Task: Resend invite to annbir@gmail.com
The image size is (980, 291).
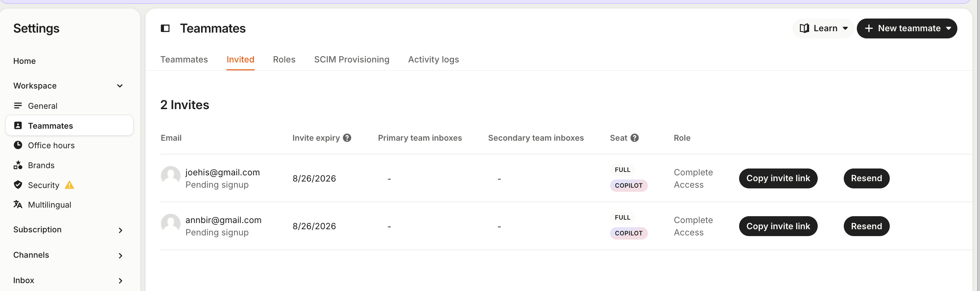Action: coord(866,226)
